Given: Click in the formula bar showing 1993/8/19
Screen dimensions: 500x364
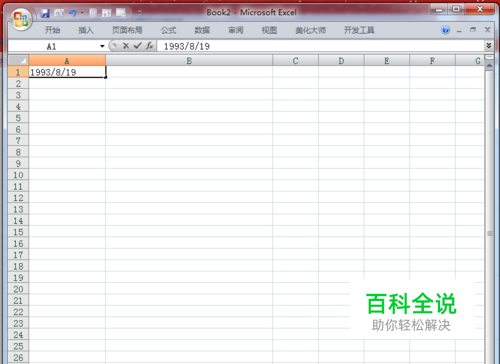Looking at the screenshot, I should click(320, 46).
